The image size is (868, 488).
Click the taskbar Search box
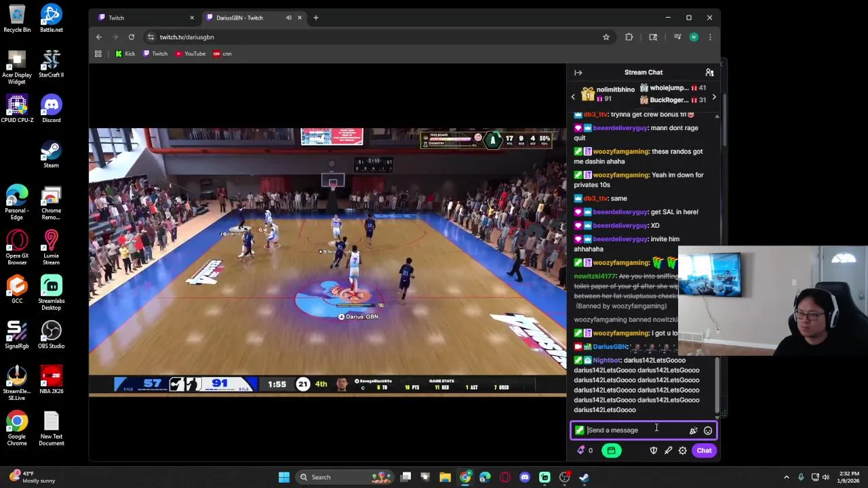pyautogui.click(x=344, y=477)
